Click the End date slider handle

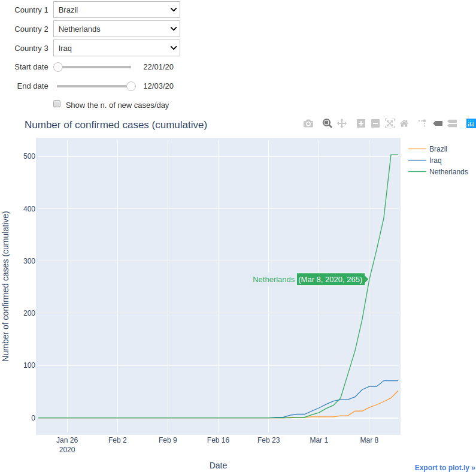click(131, 86)
